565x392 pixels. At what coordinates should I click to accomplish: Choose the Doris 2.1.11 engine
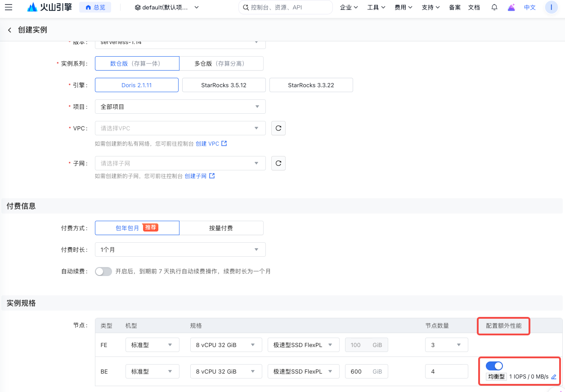[137, 85]
